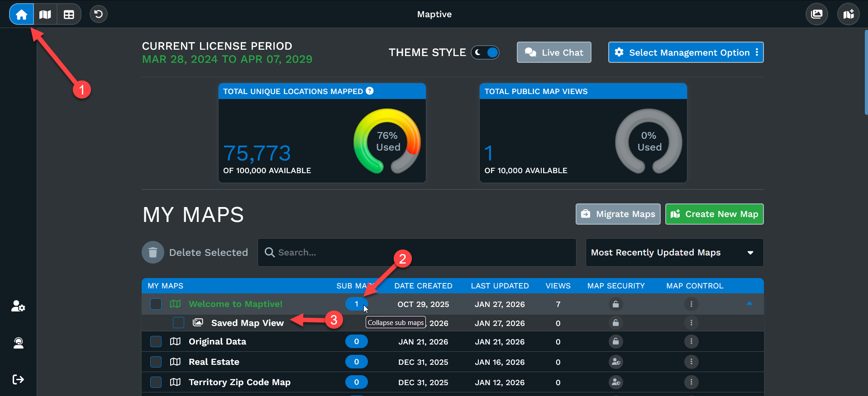Open Most Recently Updated Maps sort dropdown
The height and width of the screenshot is (396, 868).
(674, 252)
